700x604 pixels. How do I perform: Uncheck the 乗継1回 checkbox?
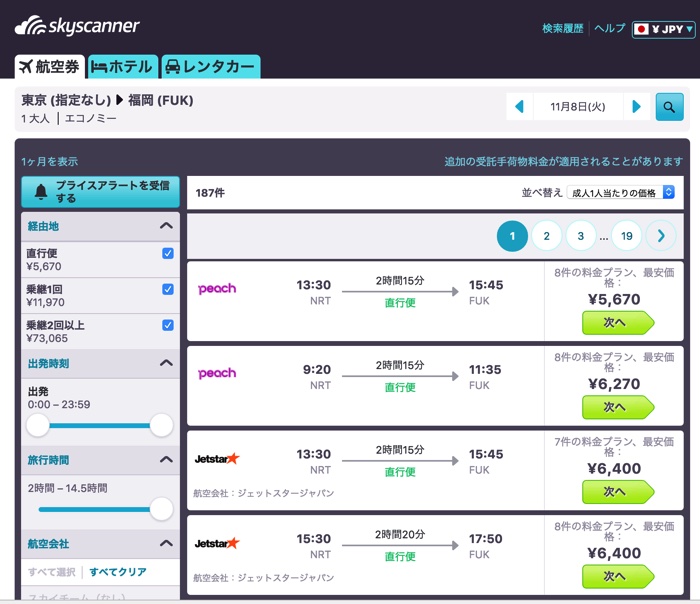point(168,289)
